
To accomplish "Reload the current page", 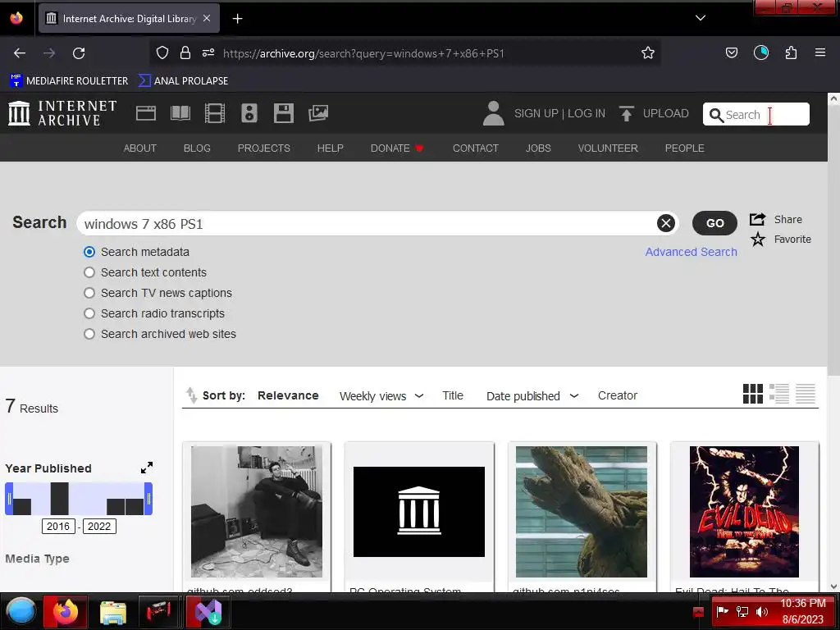I will click(79, 53).
